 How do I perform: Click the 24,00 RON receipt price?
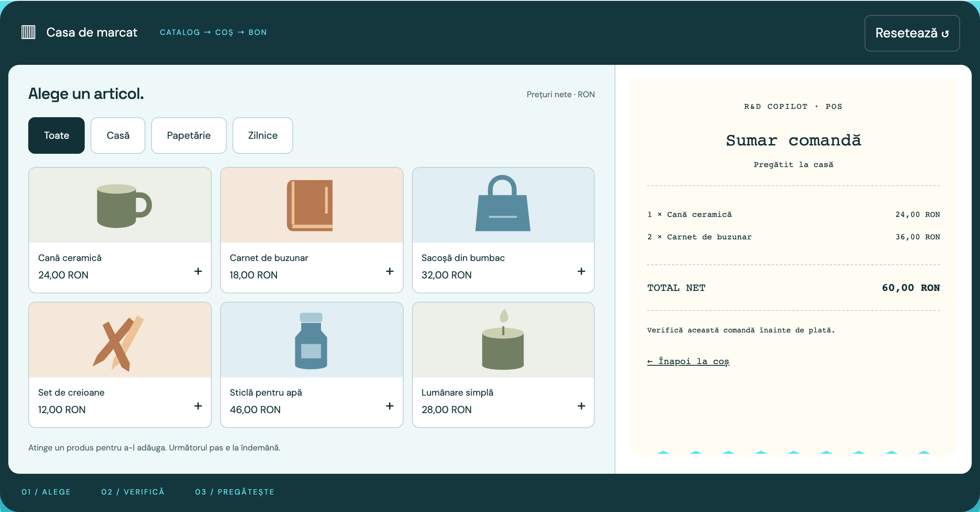tap(918, 214)
